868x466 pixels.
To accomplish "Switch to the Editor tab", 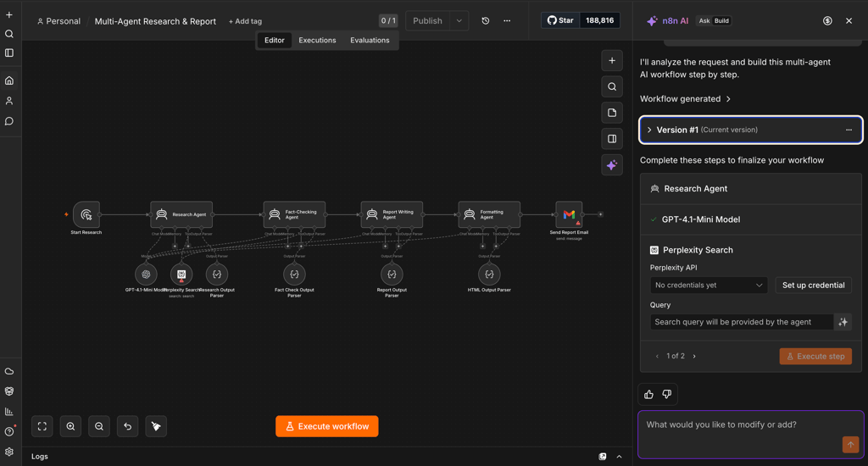I will click(x=274, y=41).
